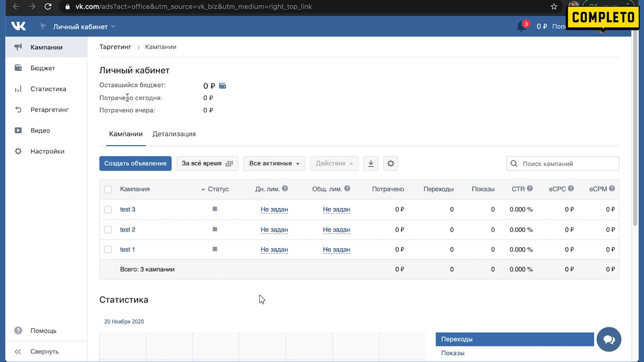Viewport: 644px width, 362px height.
Task: Select Переходы in the statistics metric list
Action: 515,339
